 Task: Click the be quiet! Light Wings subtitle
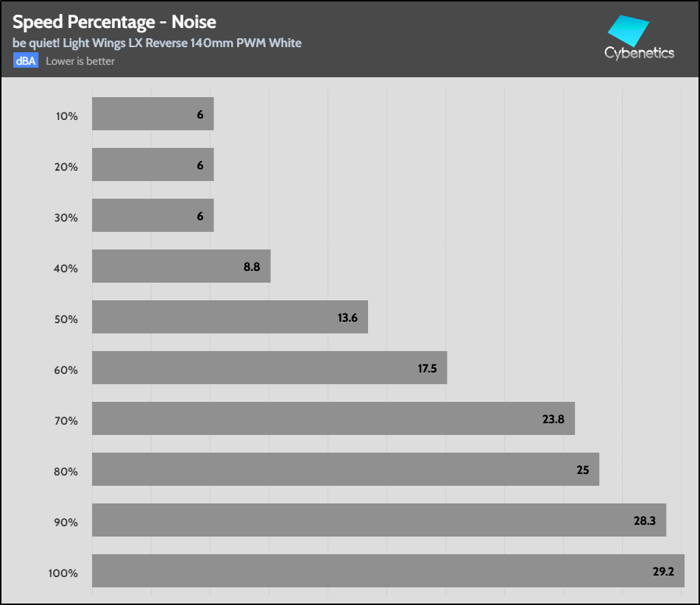(x=157, y=43)
